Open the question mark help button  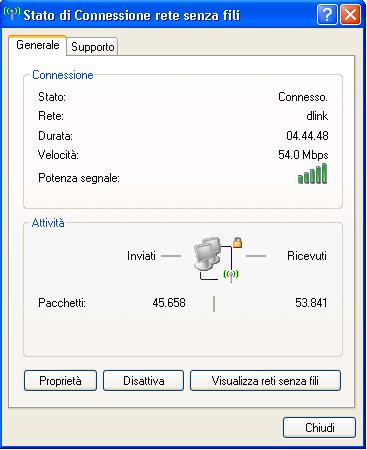(327, 15)
